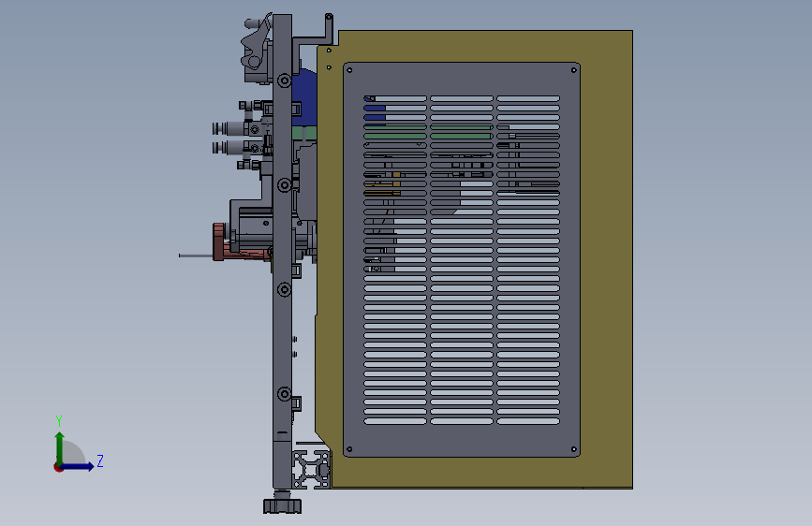Image resolution: width=812 pixels, height=526 pixels.
Task: Click the blue Z axis arrow of the triad
Action: tap(78, 466)
